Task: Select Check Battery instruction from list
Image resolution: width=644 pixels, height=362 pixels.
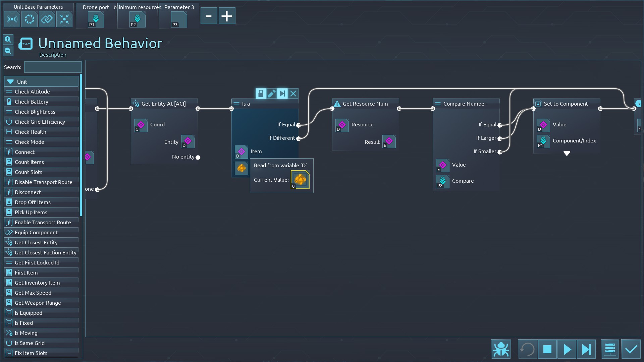Action: pos(32,102)
